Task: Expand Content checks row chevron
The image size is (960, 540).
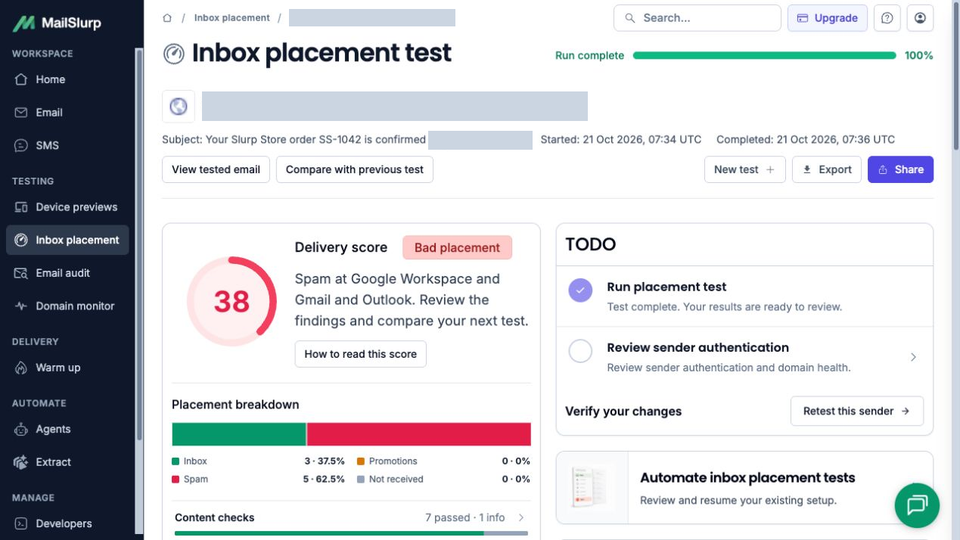Action: (521, 517)
